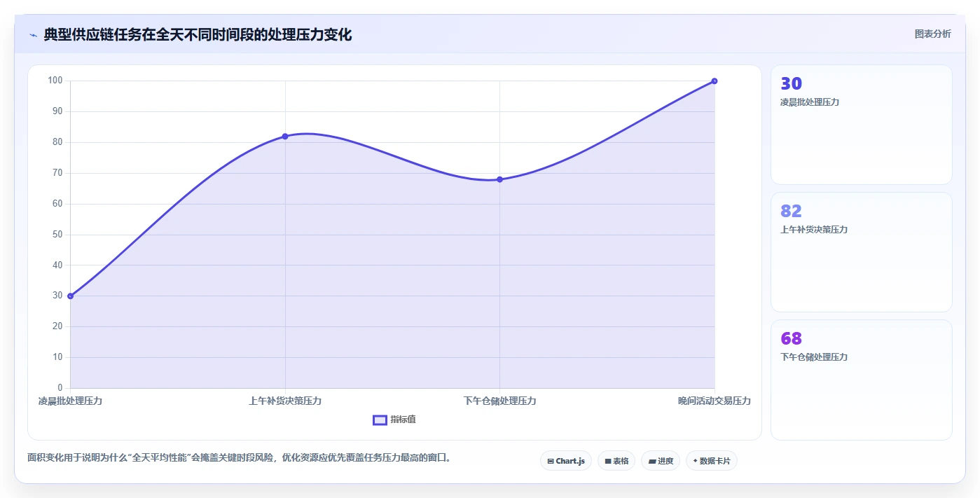The image size is (980, 498).
Task: Click the 图表分析 label in the header
Action: (932, 34)
